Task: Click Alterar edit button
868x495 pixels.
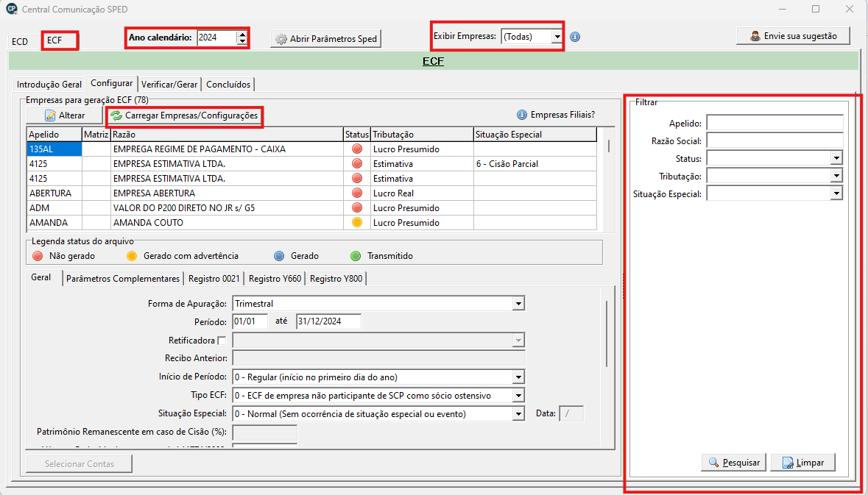Action: pos(64,115)
